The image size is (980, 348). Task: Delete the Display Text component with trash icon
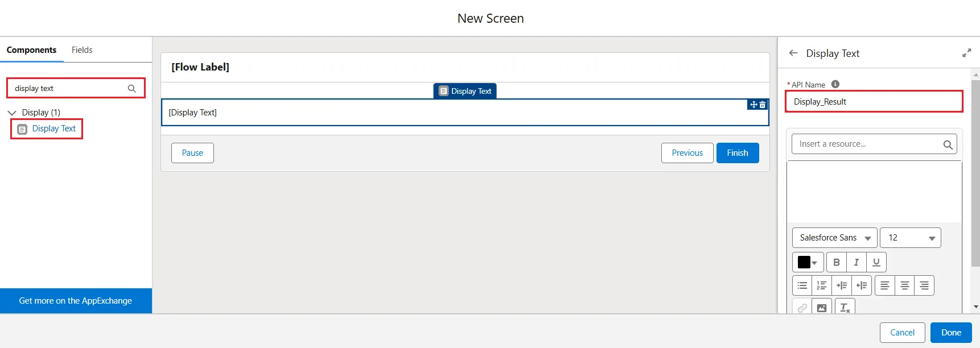click(763, 105)
